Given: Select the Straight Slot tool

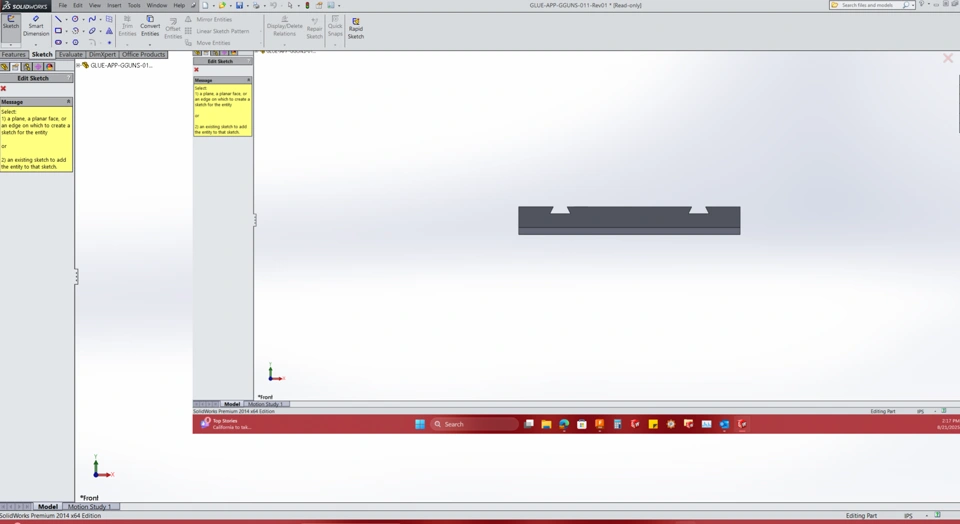Looking at the screenshot, I should tap(58, 42).
